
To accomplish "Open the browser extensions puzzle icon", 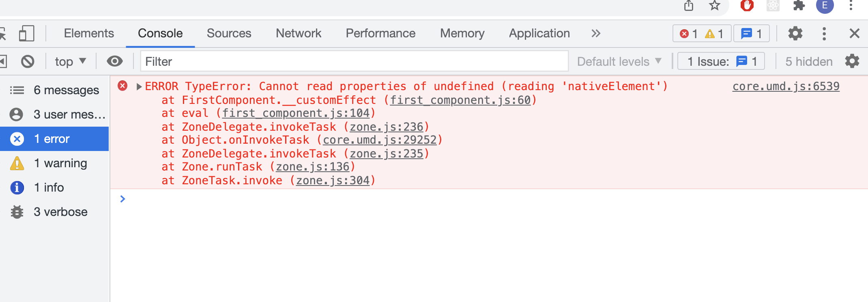I will [799, 6].
